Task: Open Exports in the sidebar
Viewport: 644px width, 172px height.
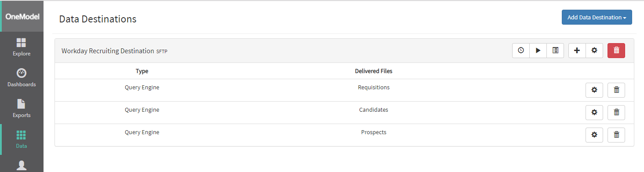Action: pos(22,109)
